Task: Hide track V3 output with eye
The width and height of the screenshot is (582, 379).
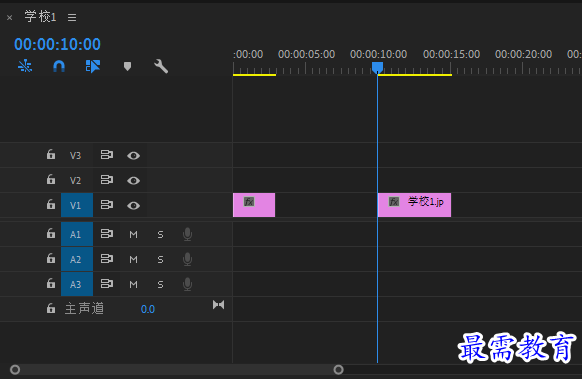Action: pos(134,156)
